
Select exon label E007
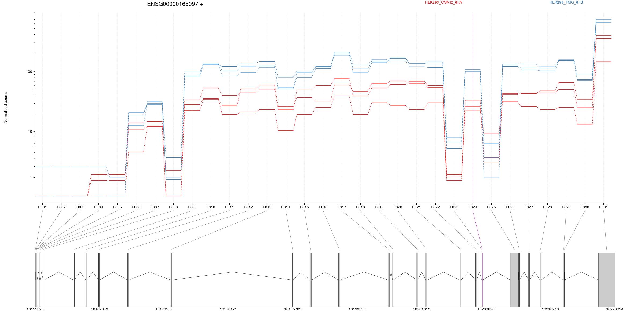click(155, 207)
